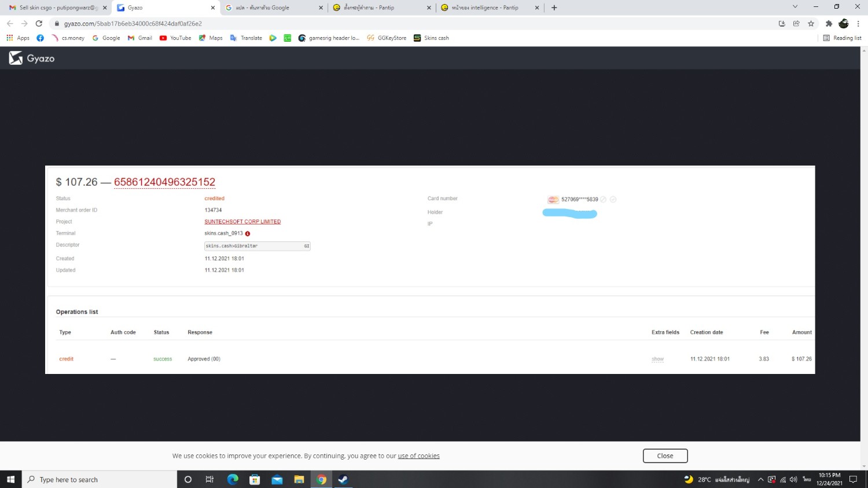The height and width of the screenshot is (488, 868).
Task: Click the card number 527069****5839
Action: click(579, 199)
